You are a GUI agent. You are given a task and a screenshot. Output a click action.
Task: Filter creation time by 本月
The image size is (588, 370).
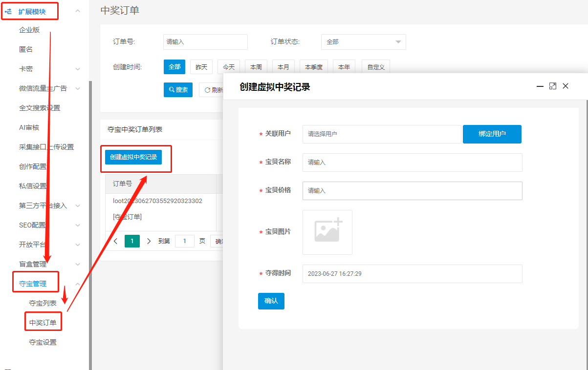[x=283, y=67]
